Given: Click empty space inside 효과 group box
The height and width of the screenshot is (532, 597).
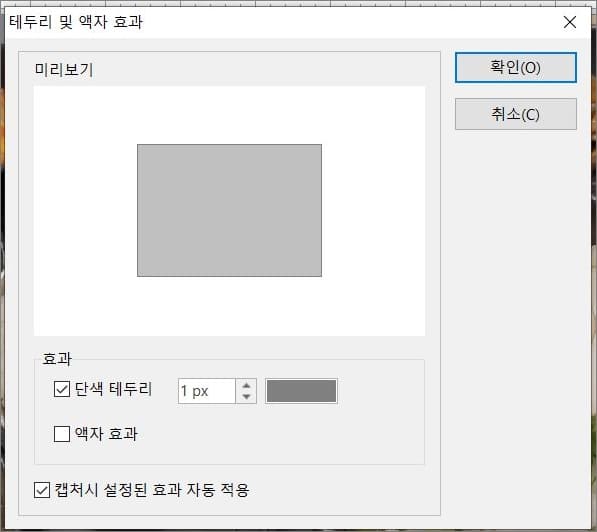Looking at the screenshot, I should click(286, 434).
